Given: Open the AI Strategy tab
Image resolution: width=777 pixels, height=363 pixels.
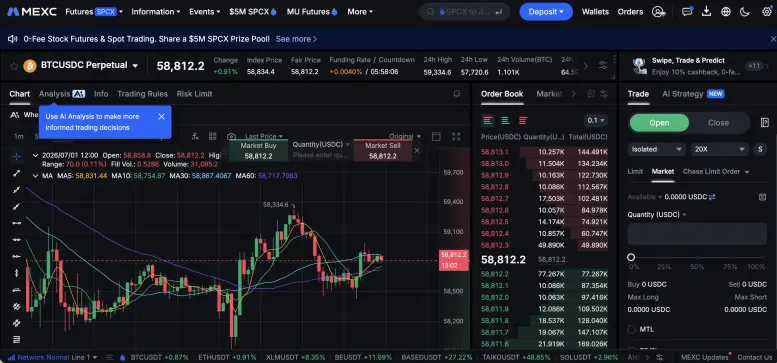Looking at the screenshot, I should (693, 94).
